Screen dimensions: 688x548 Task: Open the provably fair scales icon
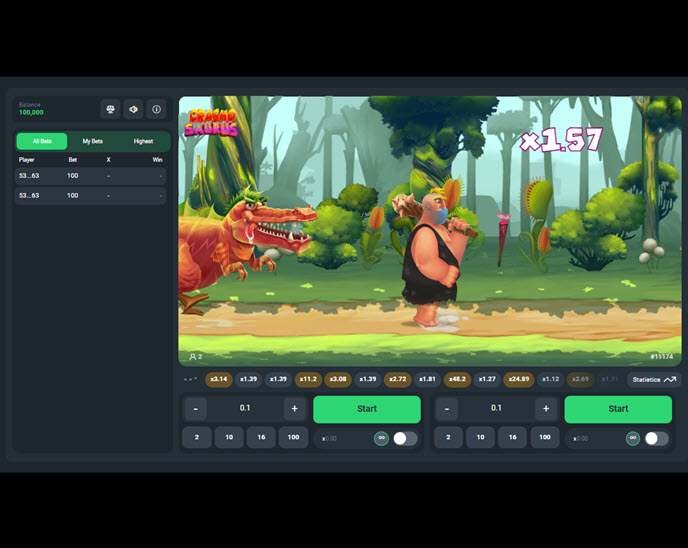pos(110,109)
